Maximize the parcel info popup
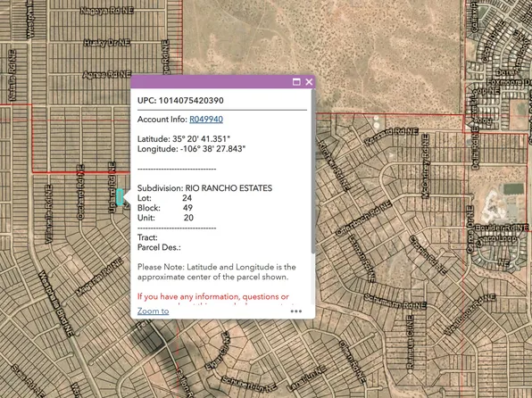The width and height of the screenshot is (532, 398). pyautogui.click(x=296, y=82)
